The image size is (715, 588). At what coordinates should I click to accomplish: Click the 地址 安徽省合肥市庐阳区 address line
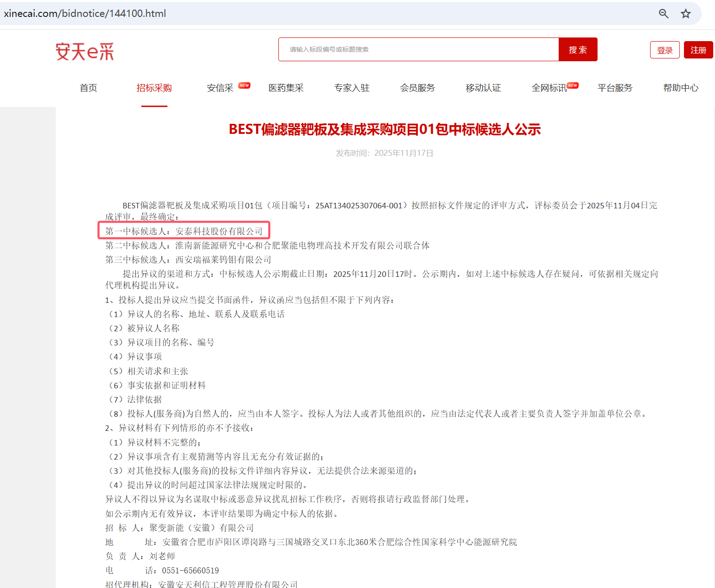tap(311, 542)
